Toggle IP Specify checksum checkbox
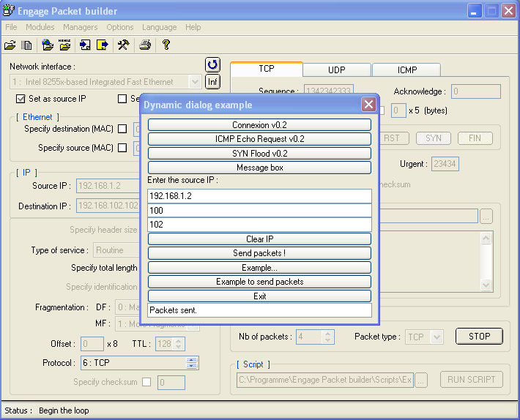520x420 pixels. [146, 382]
